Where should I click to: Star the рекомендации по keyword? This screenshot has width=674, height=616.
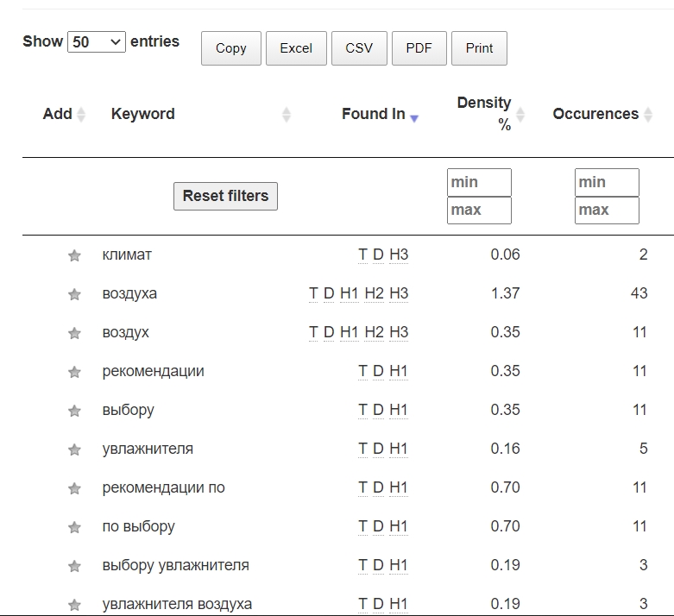click(x=74, y=488)
